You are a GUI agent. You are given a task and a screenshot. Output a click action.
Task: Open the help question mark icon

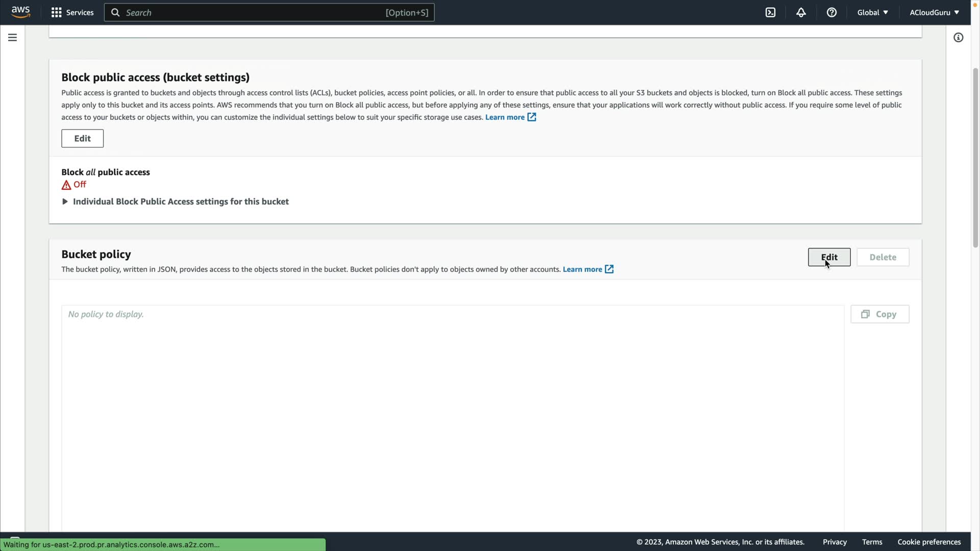[x=831, y=12]
